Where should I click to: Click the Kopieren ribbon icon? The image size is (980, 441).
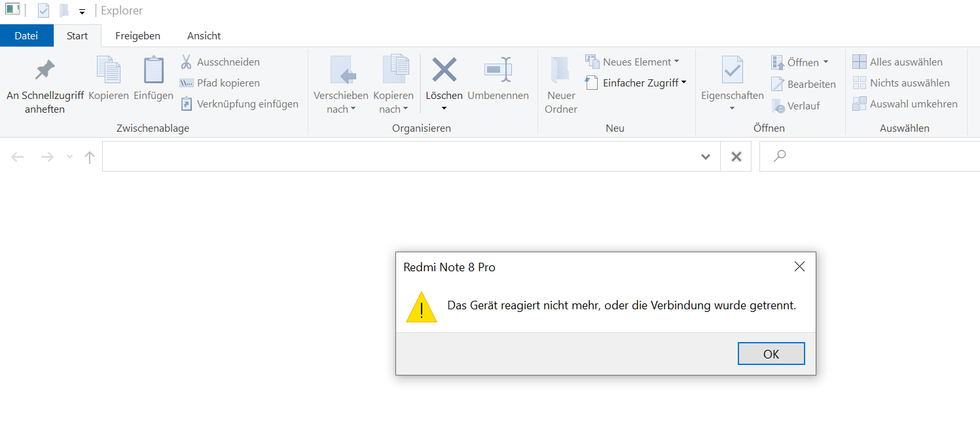click(x=109, y=70)
